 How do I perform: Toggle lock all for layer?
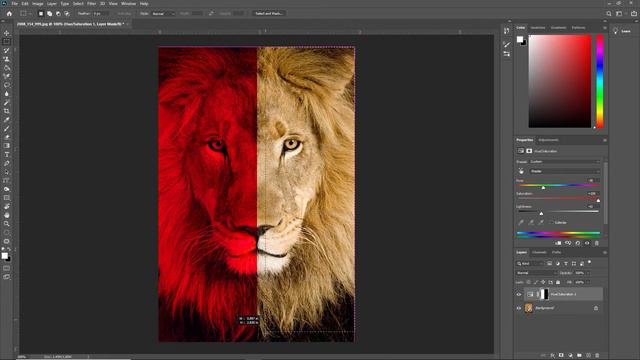coord(558,282)
